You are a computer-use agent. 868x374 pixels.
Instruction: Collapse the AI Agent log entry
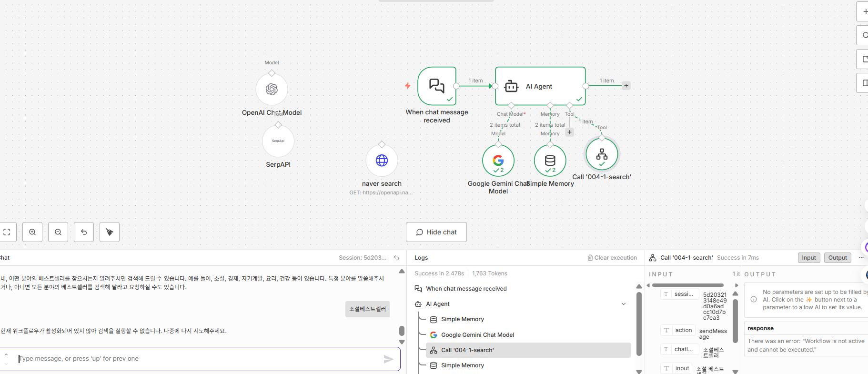click(624, 304)
